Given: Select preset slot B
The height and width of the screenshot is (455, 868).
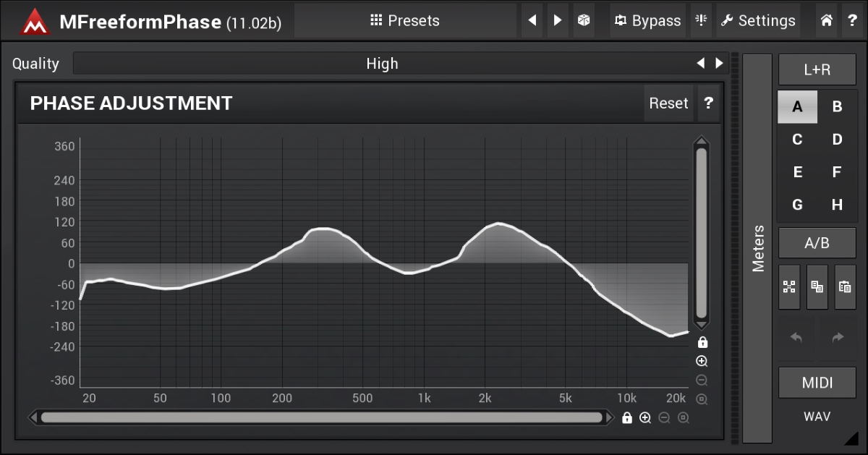Looking at the screenshot, I should (x=837, y=107).
